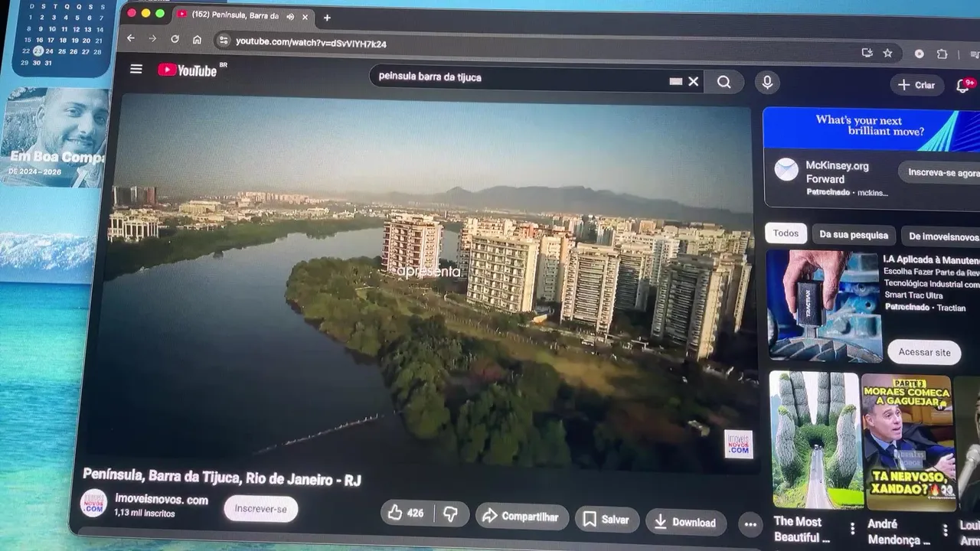Click the site information icon in address bar
980x551 pixels.
point(223,41)
